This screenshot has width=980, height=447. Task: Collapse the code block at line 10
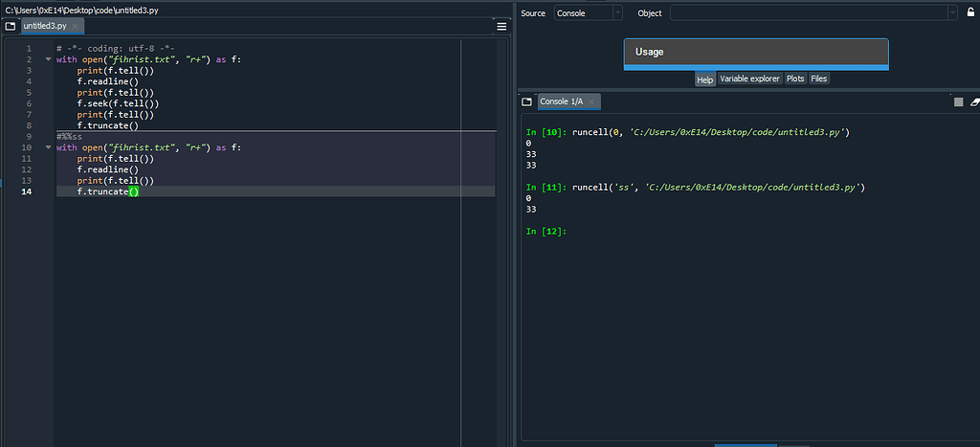coord(47,148)
